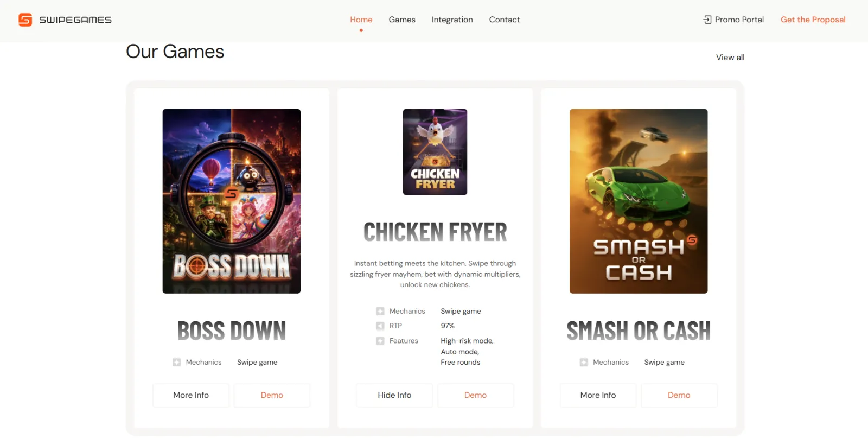Screen dimensions: 868x438
Task: Launch the Chicken Fryer Demo
Action: (x=475, y=395)
